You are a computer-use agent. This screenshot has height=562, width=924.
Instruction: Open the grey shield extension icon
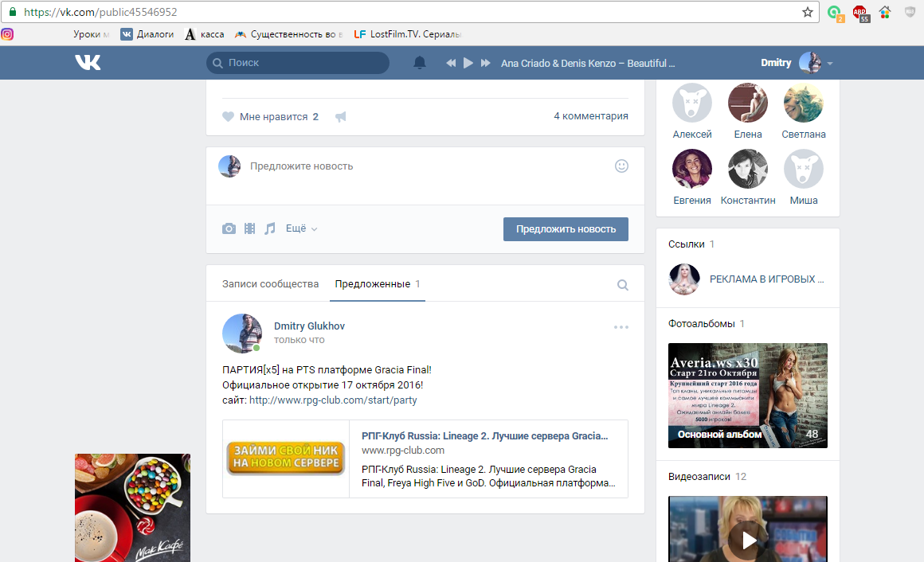tap(910, 13)
